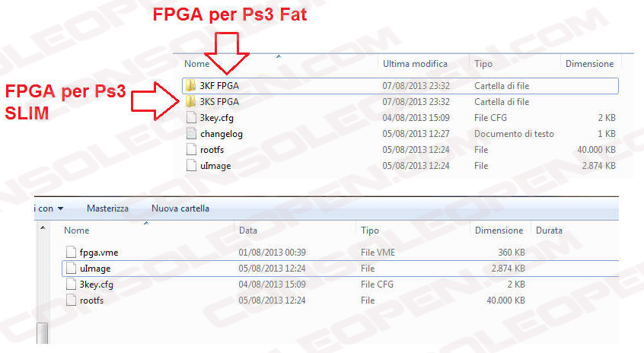The height and width of the screenshot is (353, 644).
Task: Click the '3key.cfg' name in the lower window
Action: [97, 285]
